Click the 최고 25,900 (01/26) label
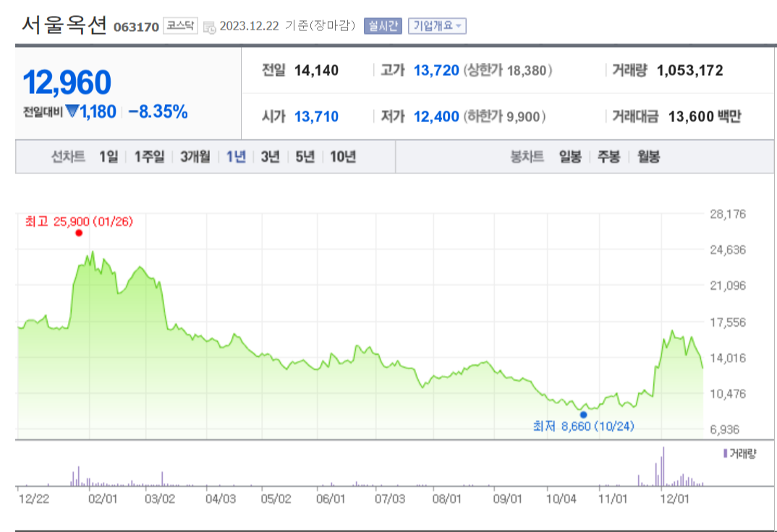The width and height of the screenshot is (777, 532). pos(80,221)
